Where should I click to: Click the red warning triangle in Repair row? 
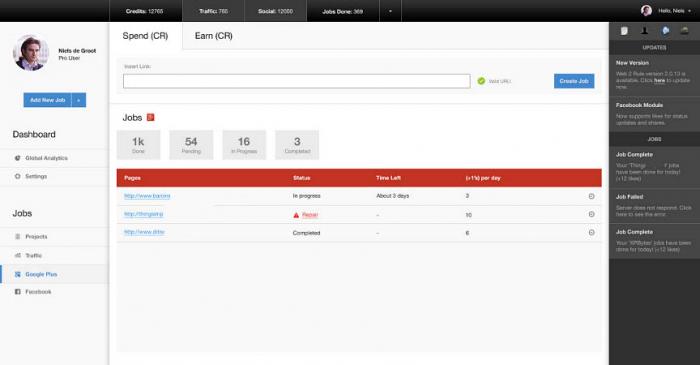tap(296, 215)
